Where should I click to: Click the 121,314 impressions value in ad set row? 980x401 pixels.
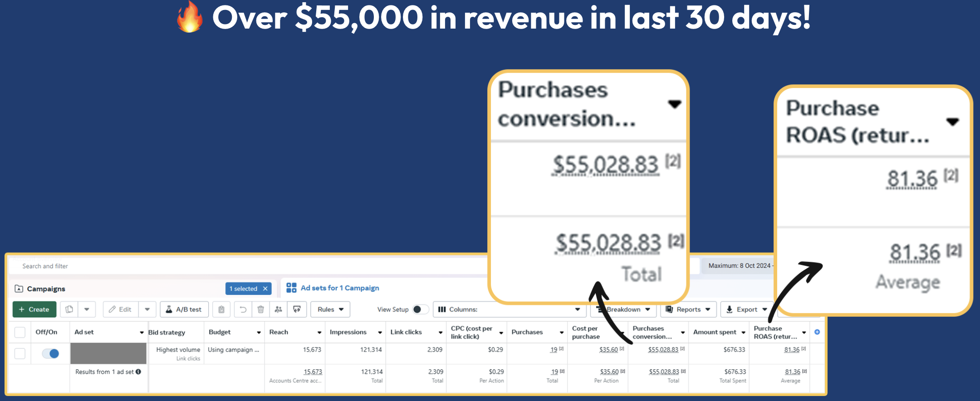tap(371, 350)
